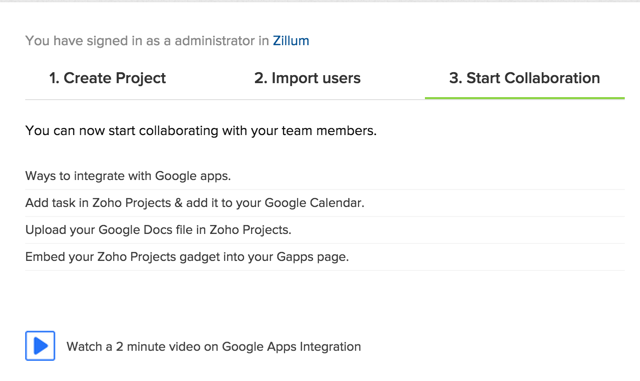Screen dimensions: 640x381
Task: Click 'Add task in Zoho Projects' row
Action: tap(325, 203)
